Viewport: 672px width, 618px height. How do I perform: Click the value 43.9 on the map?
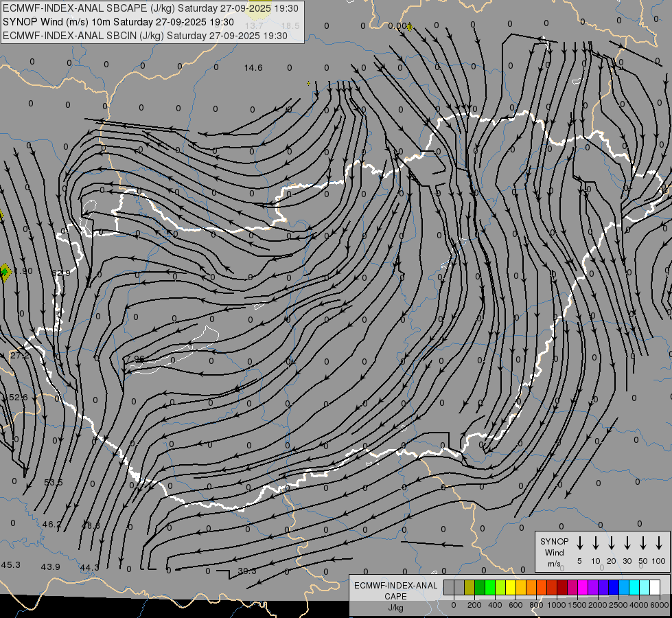click(x=50, y=566)
